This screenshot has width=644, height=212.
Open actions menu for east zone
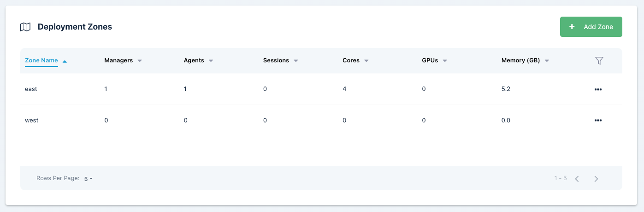coord(598,89)
